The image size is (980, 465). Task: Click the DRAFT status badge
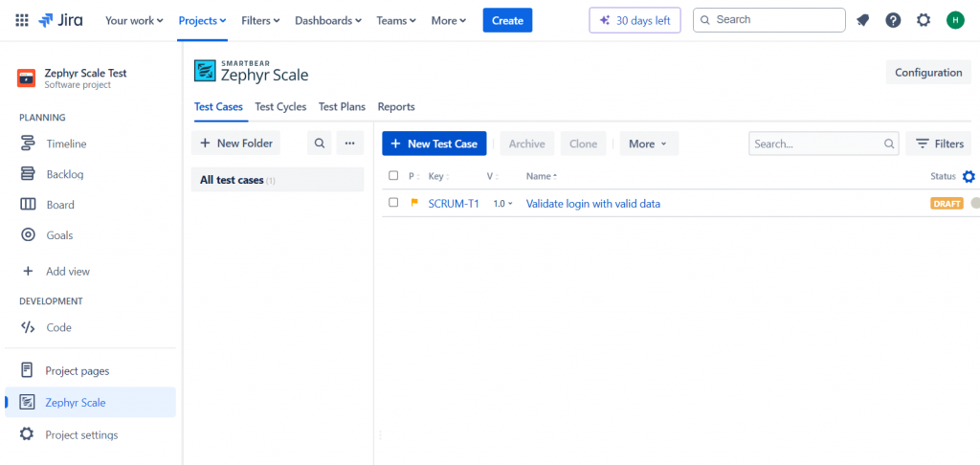click(947, 204)
